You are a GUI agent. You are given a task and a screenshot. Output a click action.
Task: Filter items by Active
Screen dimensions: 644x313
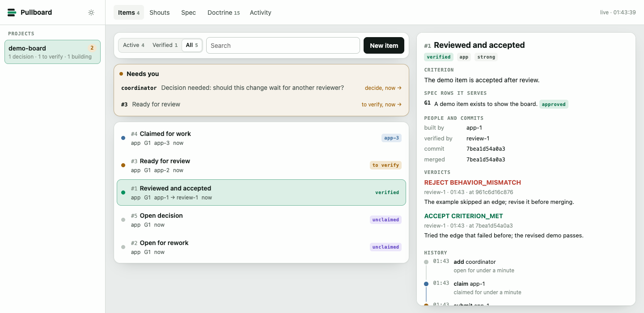tap(133, 45)
